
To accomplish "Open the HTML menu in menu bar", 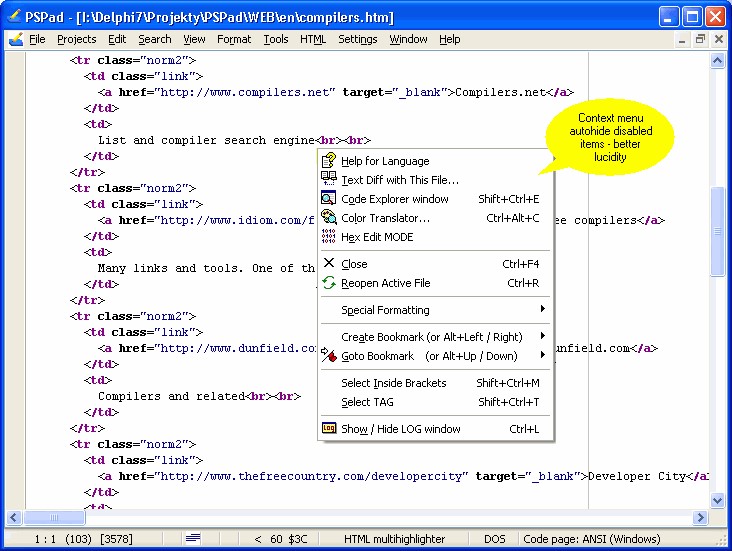I will (313, 40).
